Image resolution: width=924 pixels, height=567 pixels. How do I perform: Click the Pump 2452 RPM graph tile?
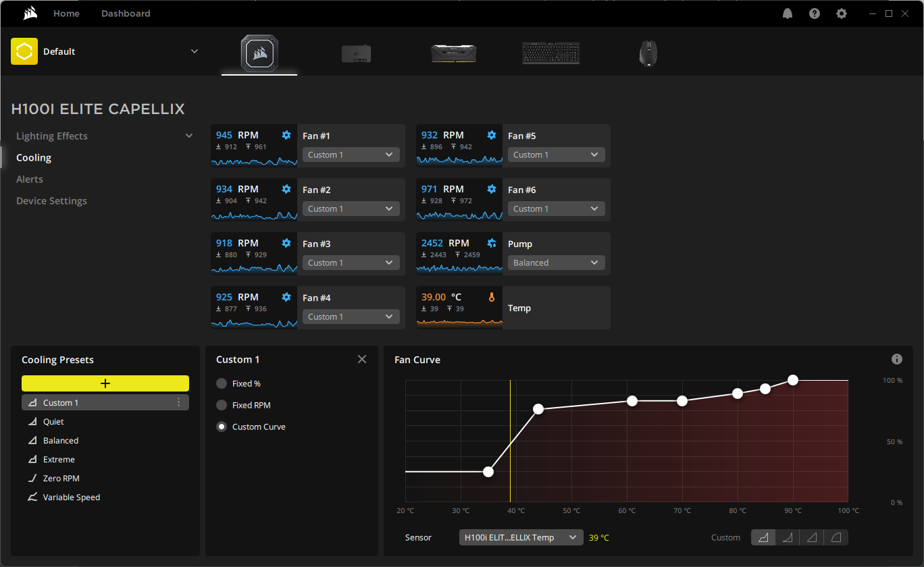coord(459,254)
